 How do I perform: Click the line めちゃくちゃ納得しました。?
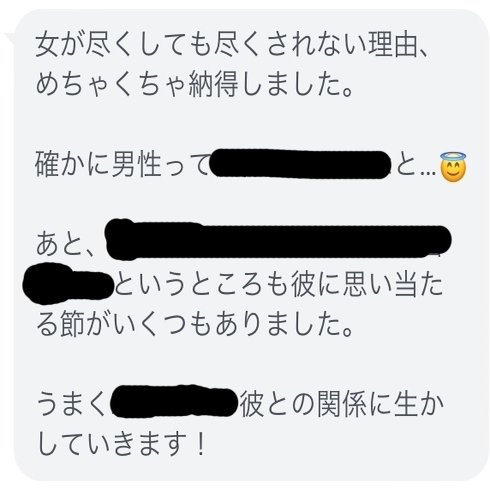point(194,85)
